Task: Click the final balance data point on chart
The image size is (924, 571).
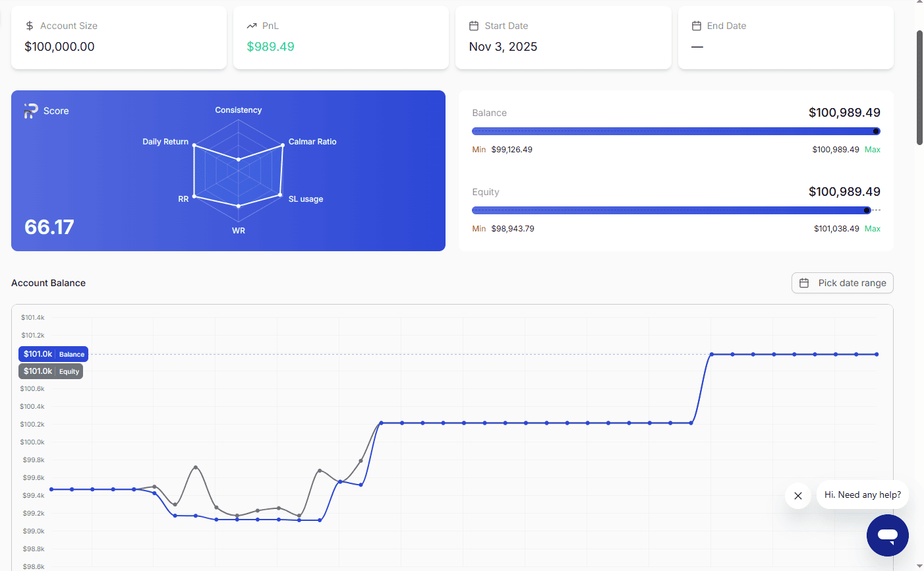Action: (x=877, y=354)
